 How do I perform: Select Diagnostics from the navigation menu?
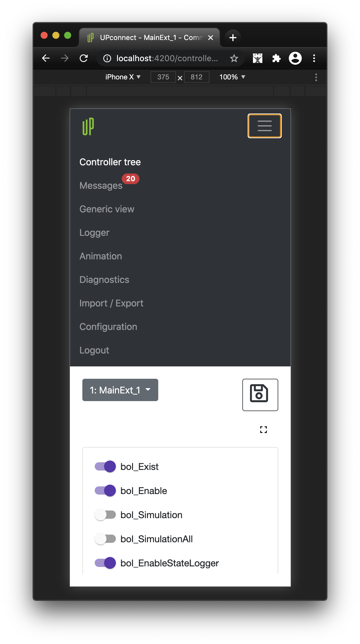104,280
